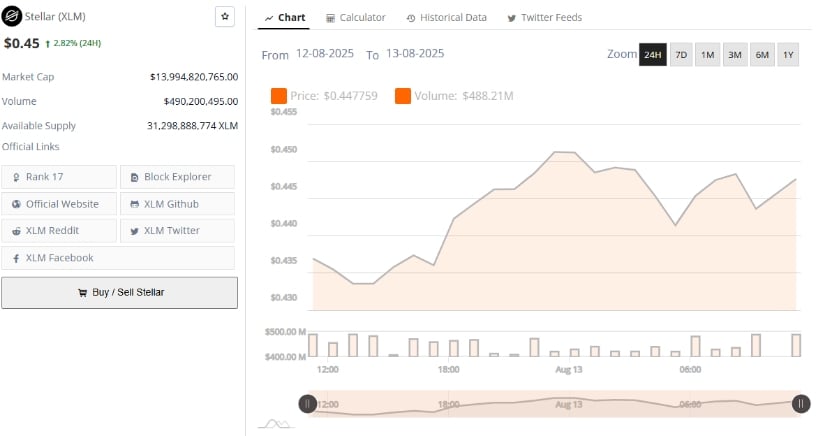Image resolution: width=825 pixels, height=436 pixels.
Task: Click the $0.45 current price
Action: 22,43
